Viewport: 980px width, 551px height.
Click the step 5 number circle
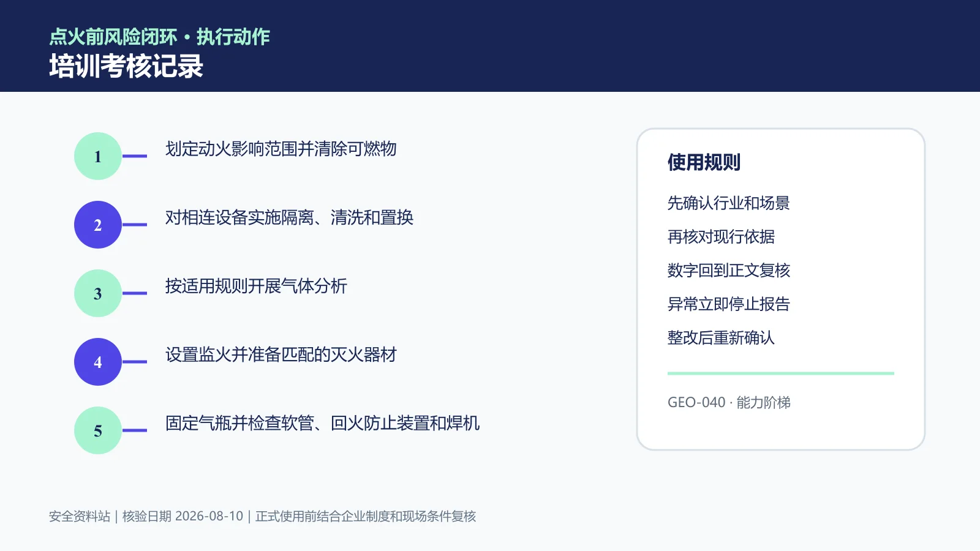tap(98, 430)
